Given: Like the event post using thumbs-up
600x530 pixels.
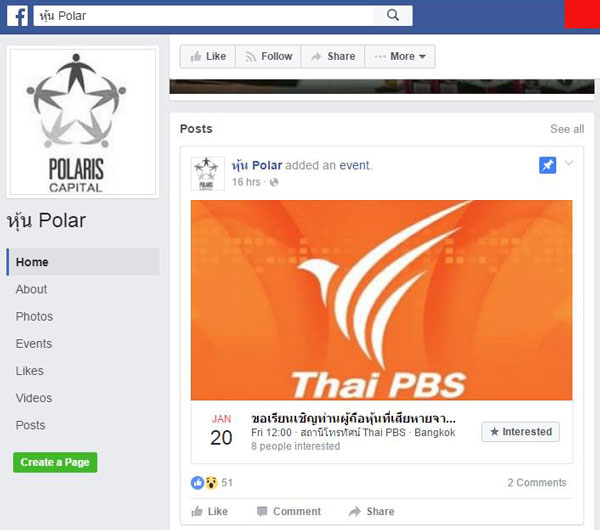Looking at the screenshot, I should 209,511.
